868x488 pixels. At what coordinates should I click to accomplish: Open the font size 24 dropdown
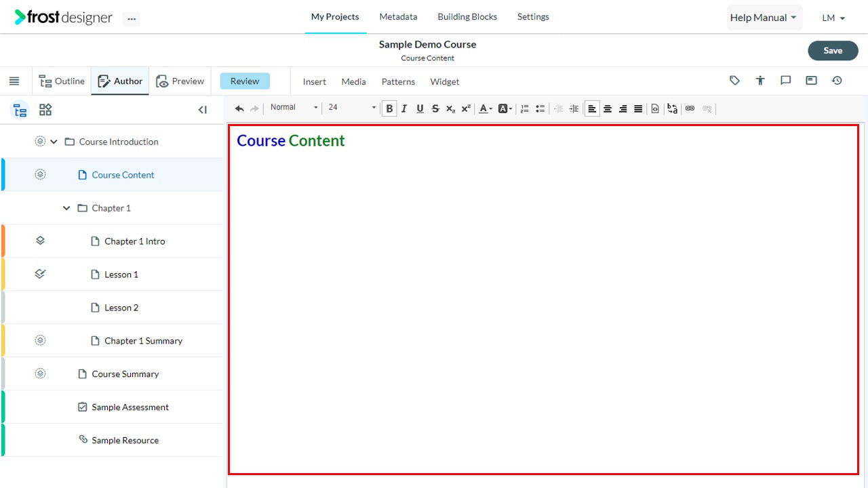point(351,107)
